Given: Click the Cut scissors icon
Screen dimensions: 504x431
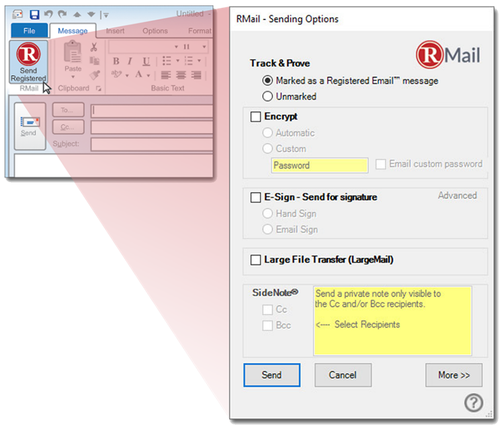Looking at the screenshot, I should point(94,47).
